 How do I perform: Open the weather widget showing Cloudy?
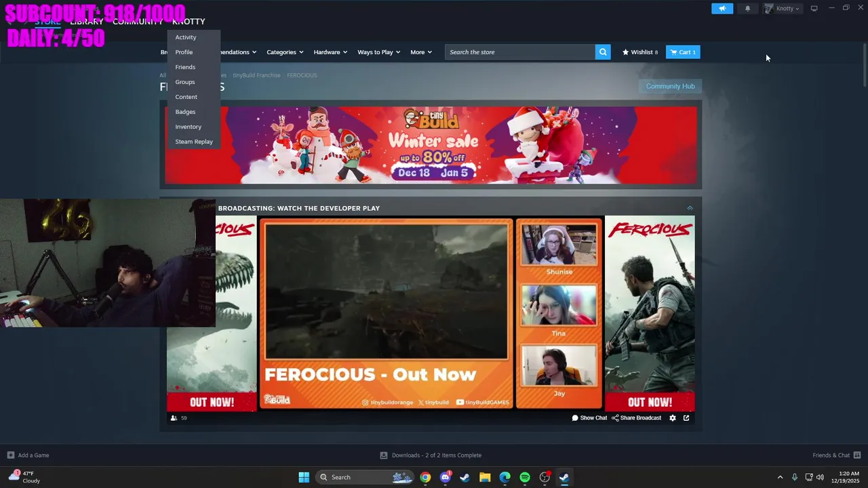click(x=24, y=477)
